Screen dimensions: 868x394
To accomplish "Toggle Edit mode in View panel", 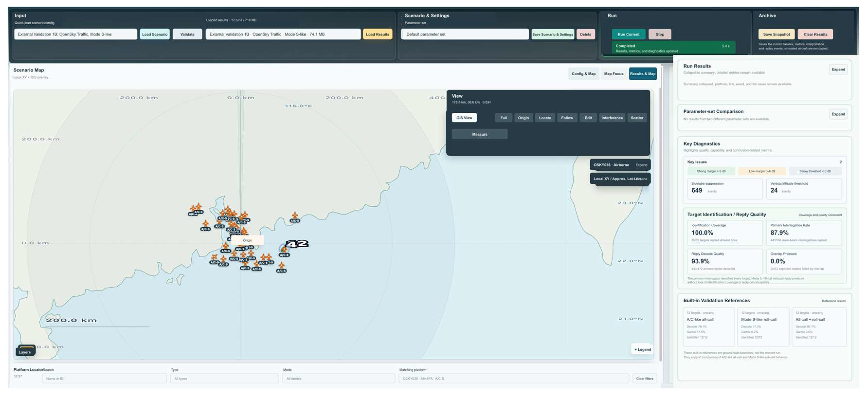I will tap(588, 118).
